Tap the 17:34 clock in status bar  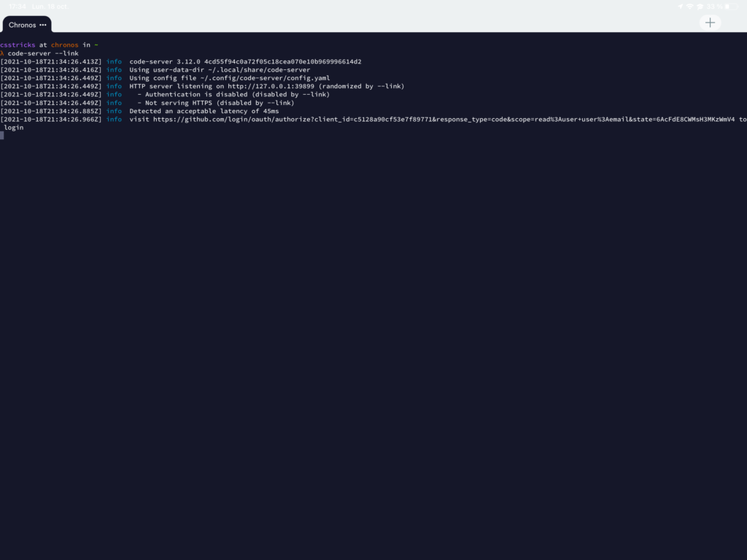click(x=18, y=7)
